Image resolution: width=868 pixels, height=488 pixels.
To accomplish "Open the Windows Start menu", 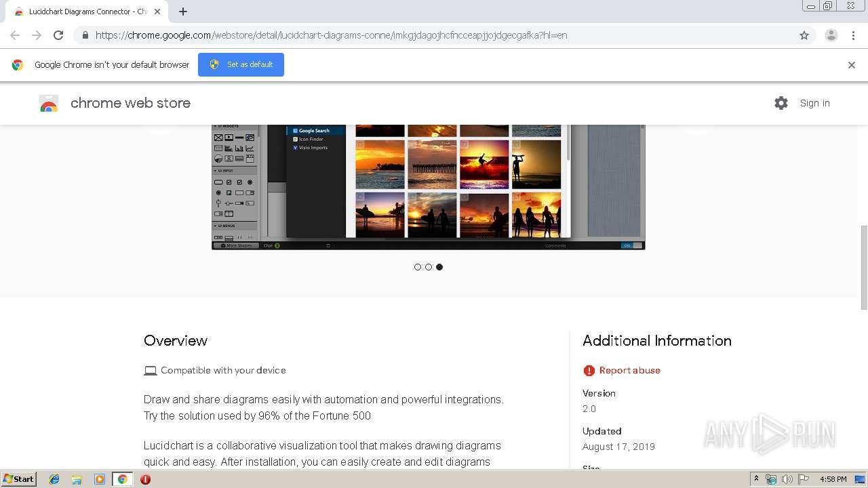I will pos(19,479).
